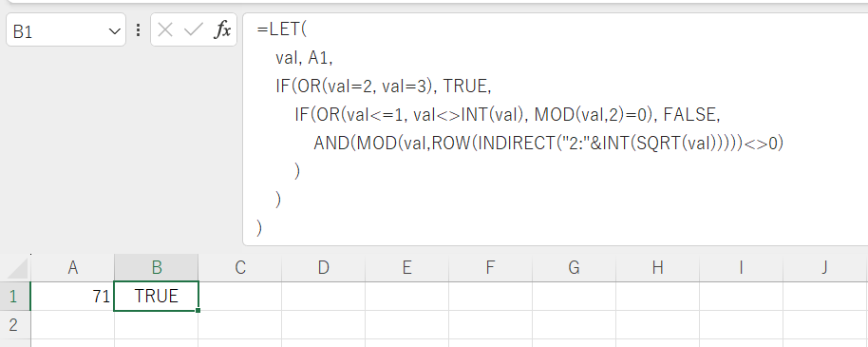Click the Select All corner triangle

pos(15,268)
